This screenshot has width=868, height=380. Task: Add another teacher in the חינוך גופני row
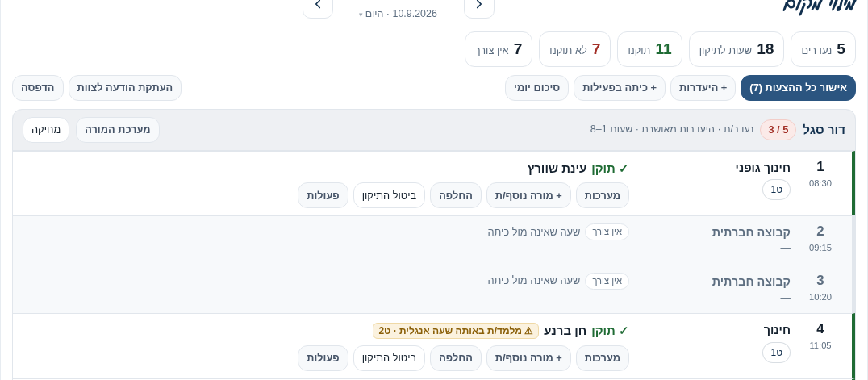pos(528,195)
